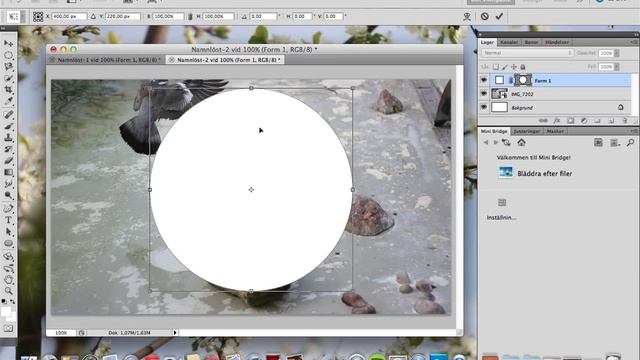Switch to the Masker tab

click(x=555, y=131)
